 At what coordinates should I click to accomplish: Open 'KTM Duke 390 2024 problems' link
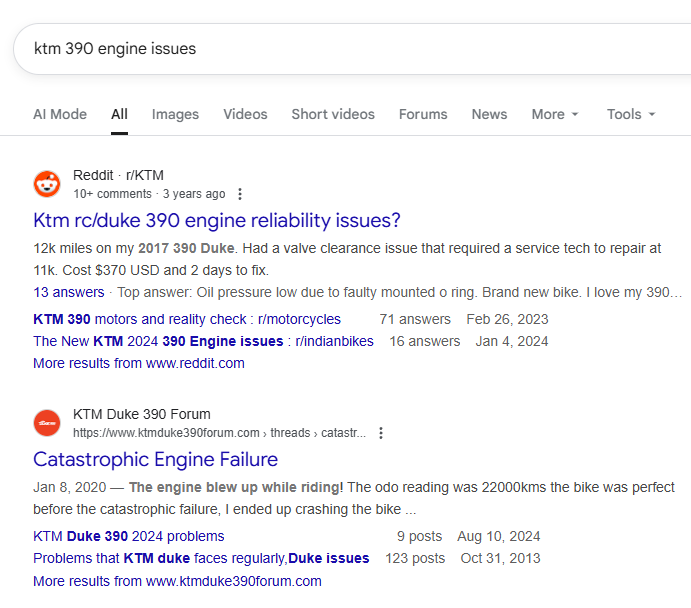coord(129,536)
